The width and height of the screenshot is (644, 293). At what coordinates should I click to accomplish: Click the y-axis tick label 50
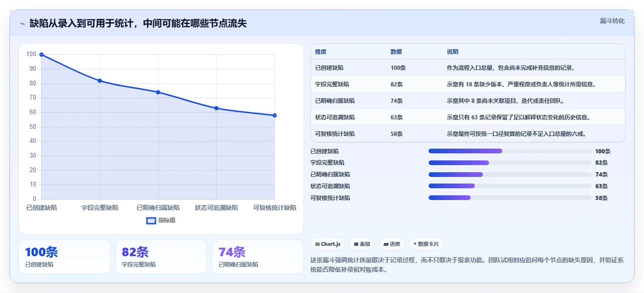[33, 127]
